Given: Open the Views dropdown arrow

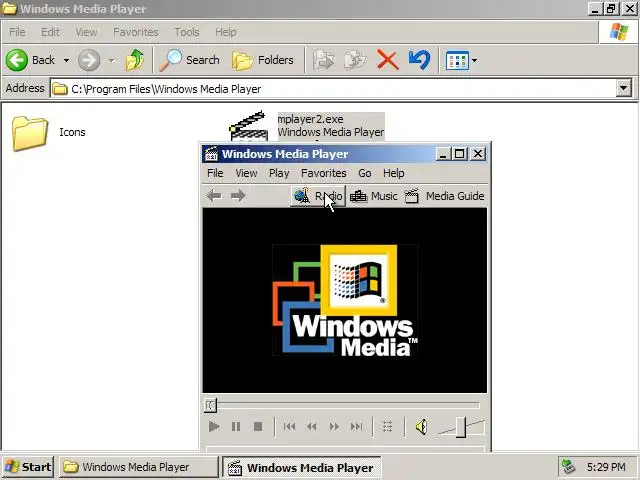Looking at the screenshot, I should (474, 60).
